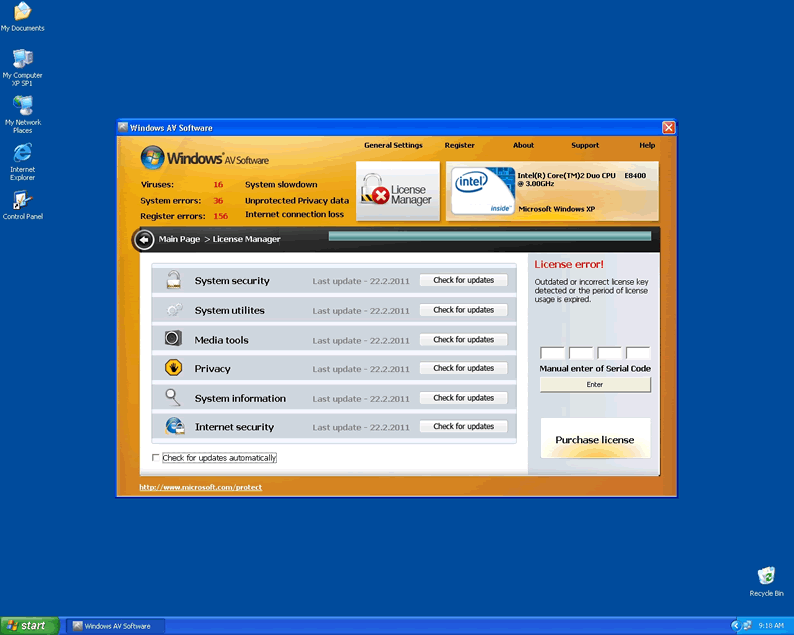Click the first serial code field
This screenshot has width=794, height=635.
[x=552, y=353]
